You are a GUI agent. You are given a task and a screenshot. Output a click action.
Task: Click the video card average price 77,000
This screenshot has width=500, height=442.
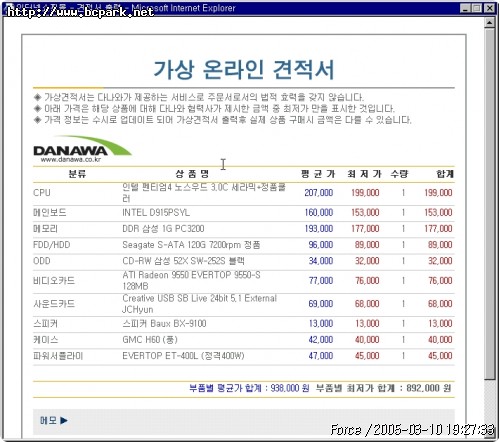tap(321, 280)
